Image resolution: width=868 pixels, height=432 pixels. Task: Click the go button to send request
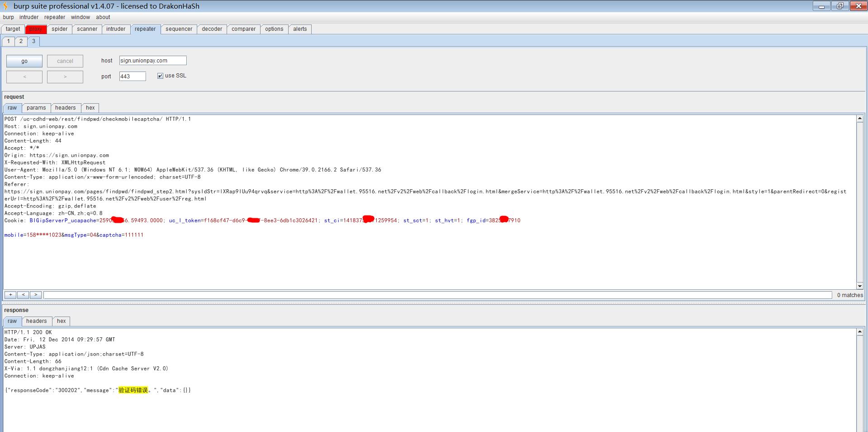(24, 61)
